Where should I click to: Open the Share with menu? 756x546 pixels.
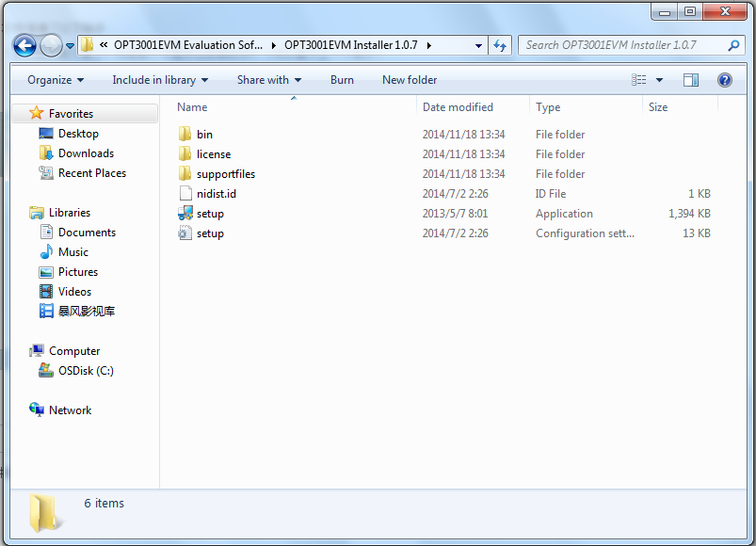click(269, 80)
